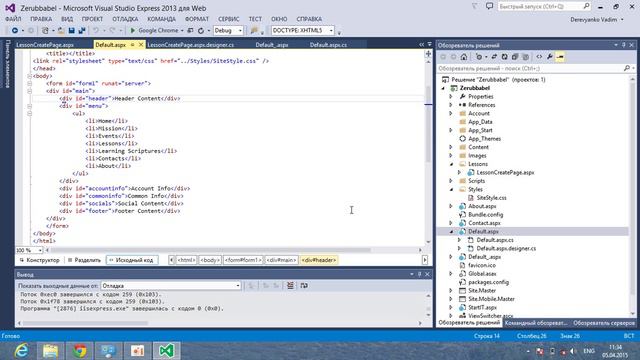Switch to the Обозреватель серверов tab
The image size is (640, 360).
click(604, 323)
